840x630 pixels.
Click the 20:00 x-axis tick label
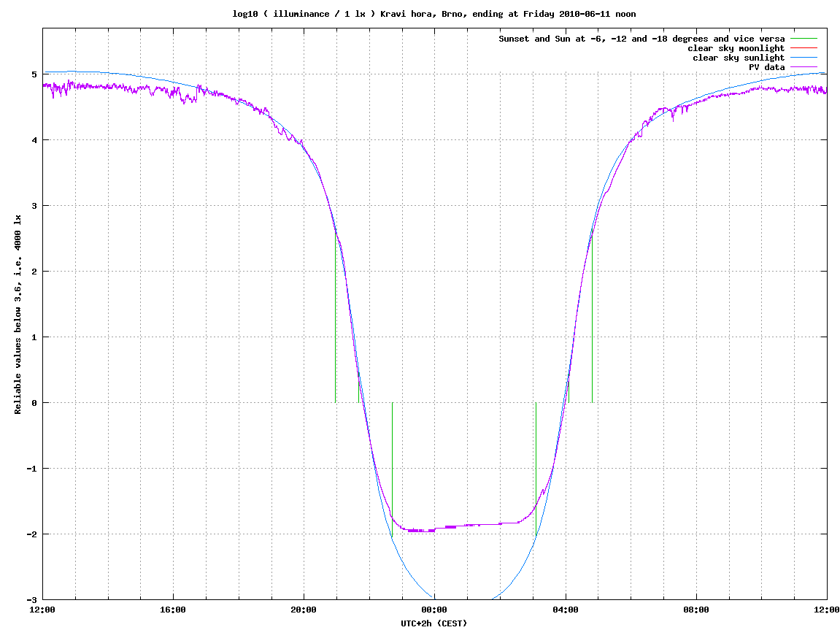point(304,610)
